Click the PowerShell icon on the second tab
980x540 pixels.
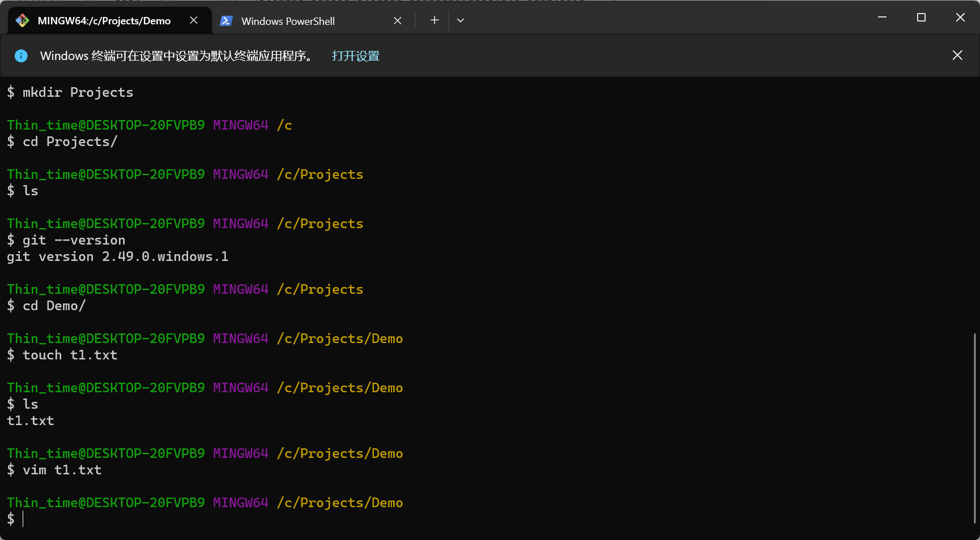point(226,21)
